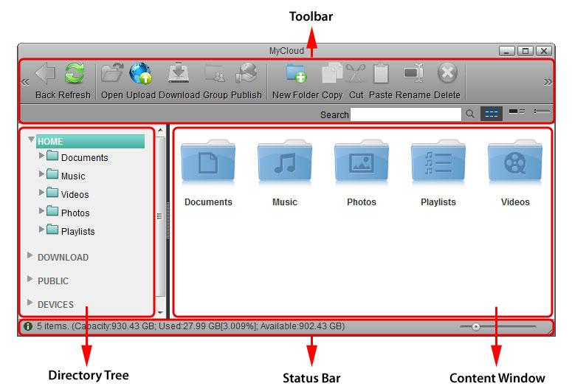Collapse the HOME tree node
The image size is (572, 392).
click(x=32, y=139)
